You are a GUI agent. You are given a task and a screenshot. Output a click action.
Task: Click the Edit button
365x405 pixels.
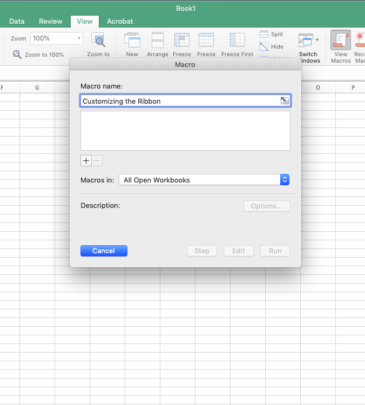tap(238, 251)
